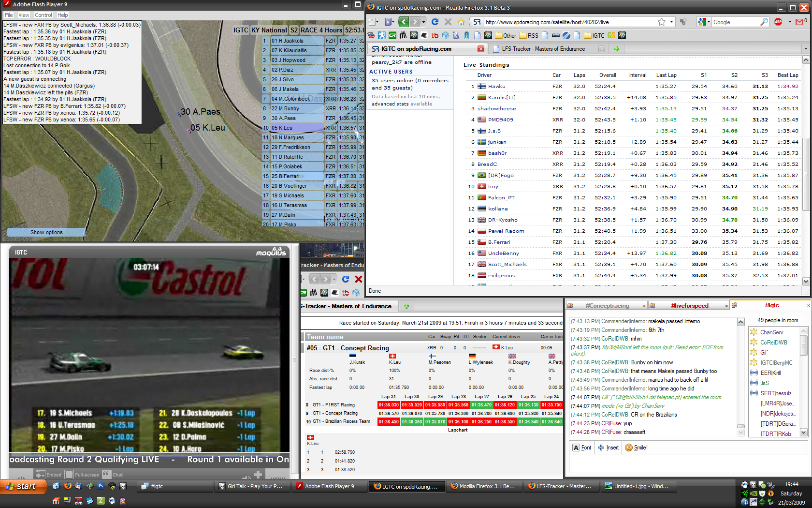Bookmark this page with the star icon
The image size is (812, 508).
coord(662,22)
